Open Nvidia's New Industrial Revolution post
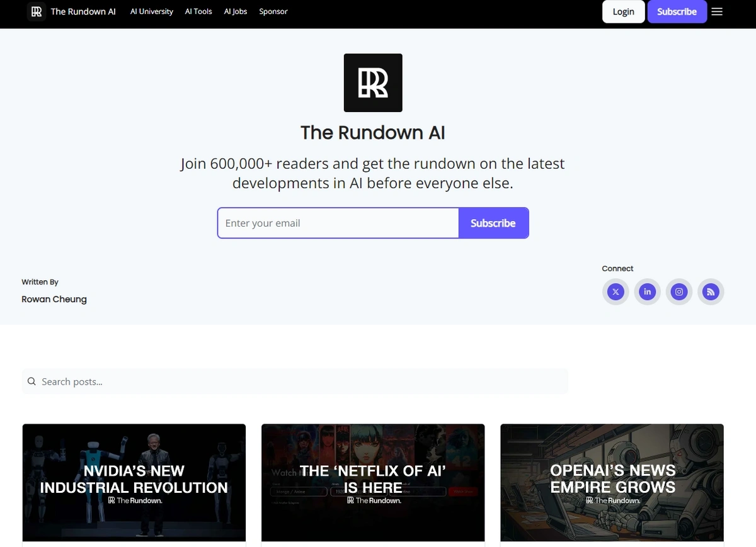This screenshot has width=756, height=547. coord(134,482)
